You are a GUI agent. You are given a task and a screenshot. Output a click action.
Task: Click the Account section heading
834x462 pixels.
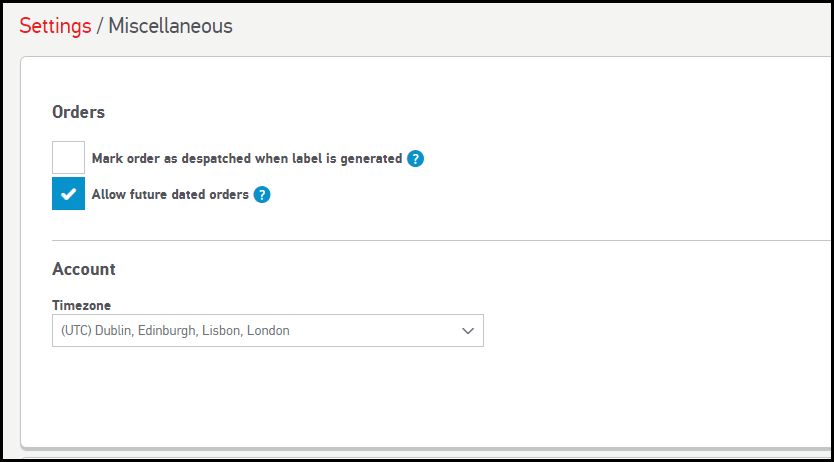click(84, 269)
